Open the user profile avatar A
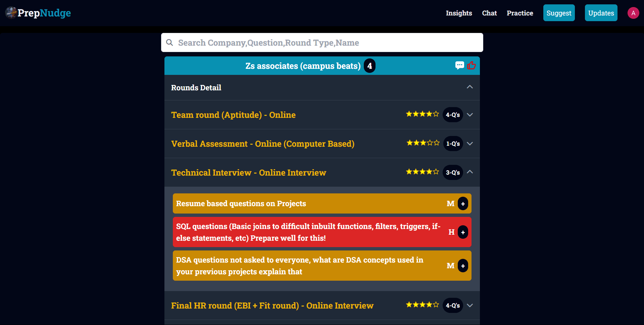Image resolution: width=644 pixels, height=325 pixels. [633, 13]
